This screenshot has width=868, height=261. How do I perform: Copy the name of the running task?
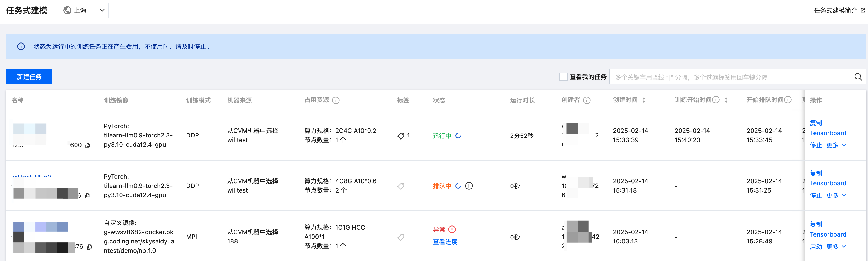click(x=88, y=145)
